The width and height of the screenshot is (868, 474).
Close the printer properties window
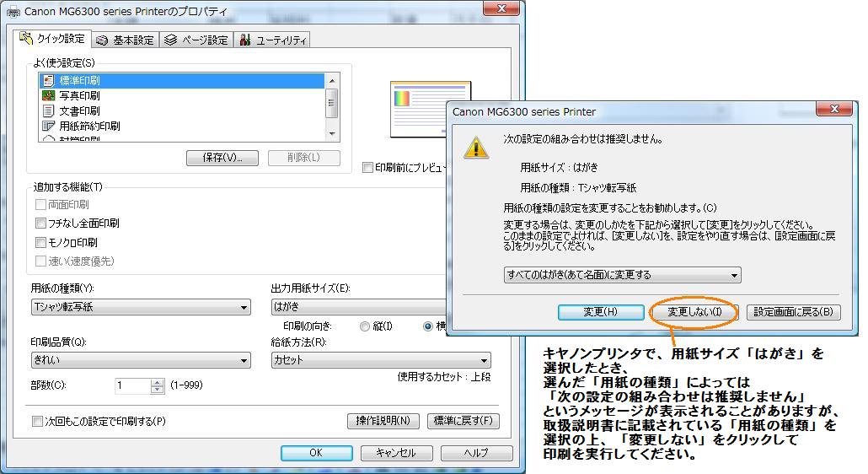pyautogui.click(x=501, y=8)
